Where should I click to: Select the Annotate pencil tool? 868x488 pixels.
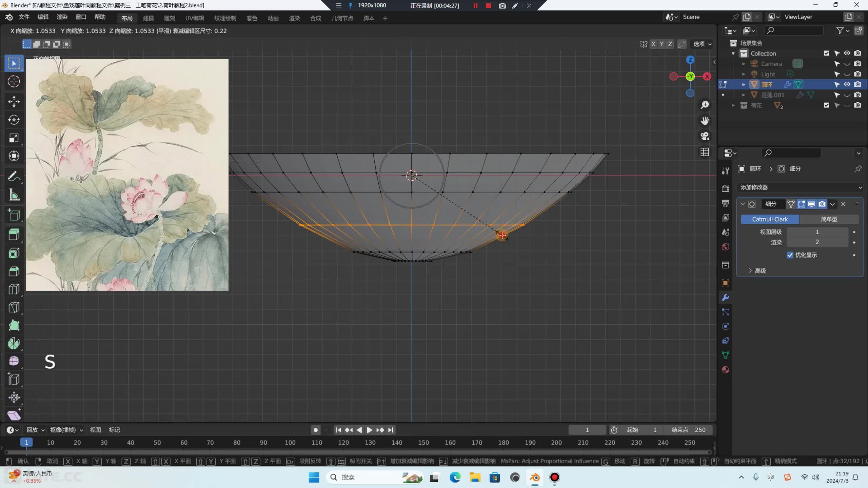pos(14,176)
